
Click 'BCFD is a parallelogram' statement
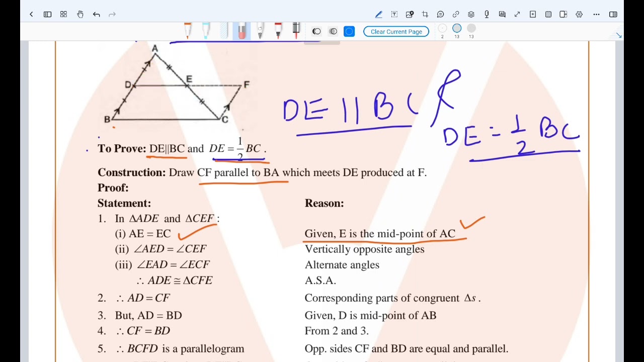pos(181,348)
